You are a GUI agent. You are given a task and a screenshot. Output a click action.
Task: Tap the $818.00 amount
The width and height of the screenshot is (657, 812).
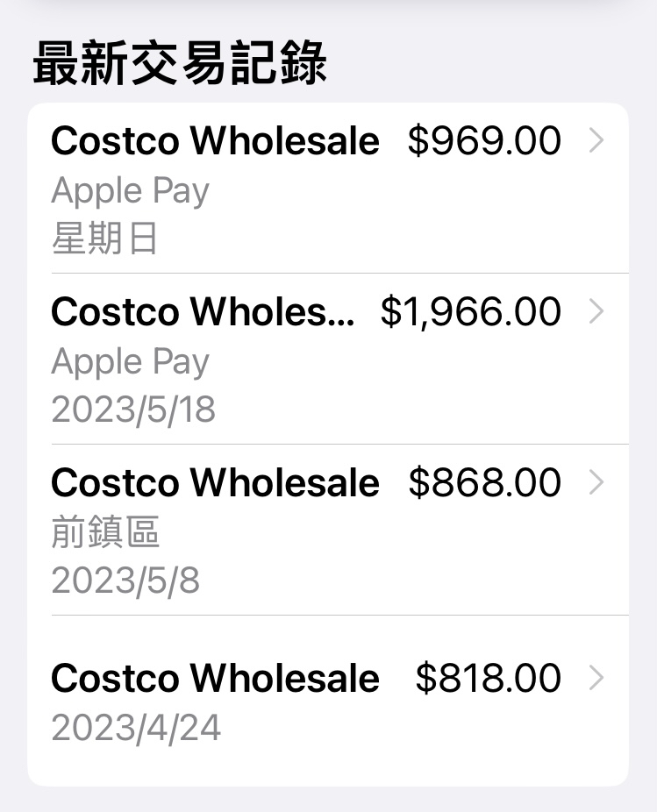click(488, 679)
